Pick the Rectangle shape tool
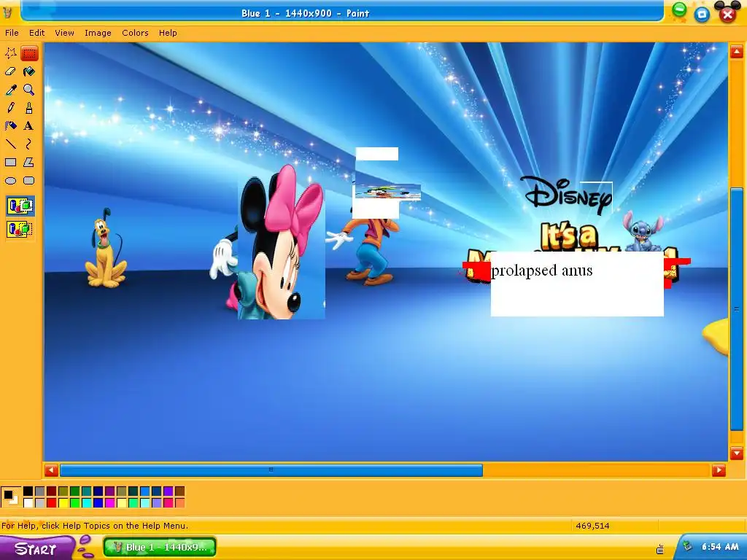Screen dimensions: 747x560 [10, 163]
